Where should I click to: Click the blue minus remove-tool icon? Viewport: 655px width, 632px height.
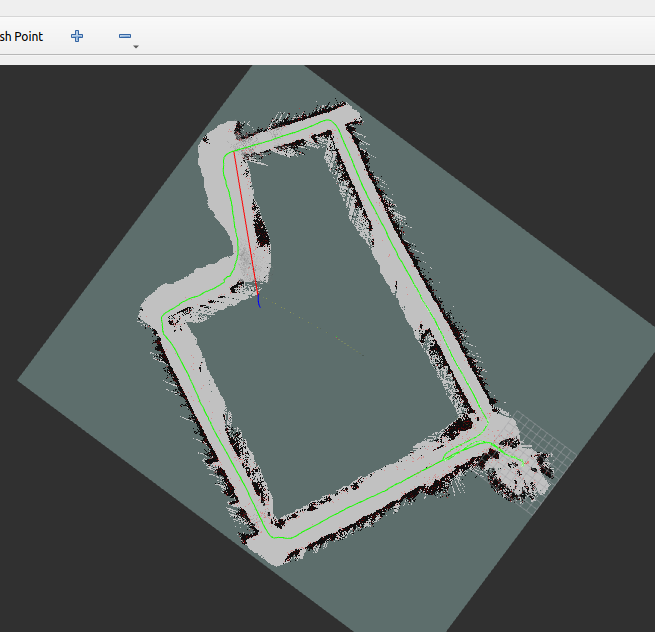point(125,36)
